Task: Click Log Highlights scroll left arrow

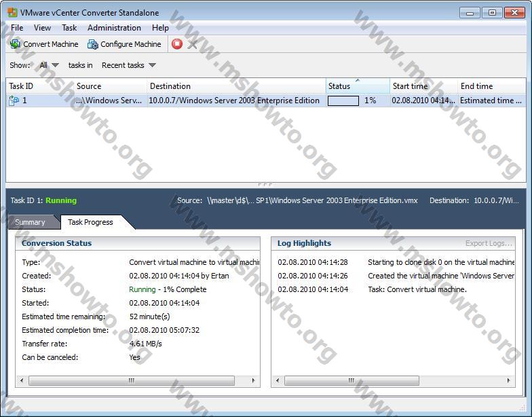Action: [x=278, y=380]
